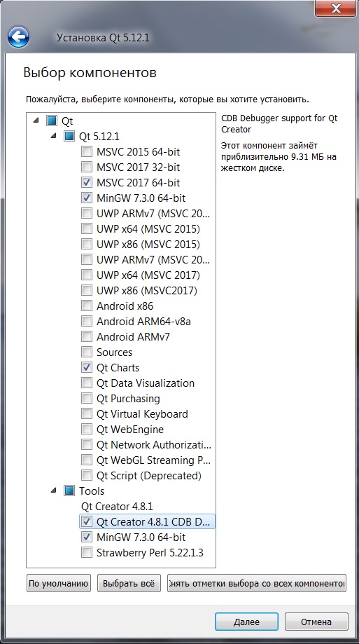Select the Tools row label
The width and height of the screenshot is (359, 644).
[92, 491]
